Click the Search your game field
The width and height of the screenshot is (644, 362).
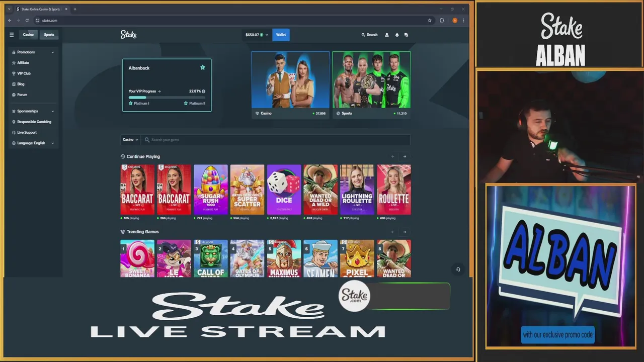coord(276,140)
